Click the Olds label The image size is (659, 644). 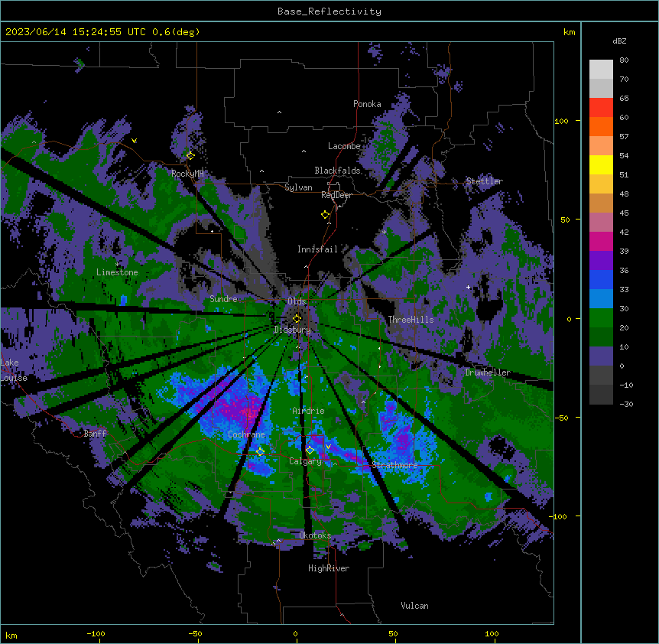297,301
